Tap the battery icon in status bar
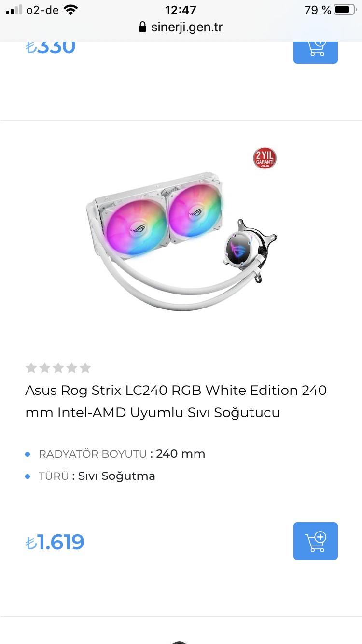The width and height of the screenshot is (362, 644). [x=345, y=10]
